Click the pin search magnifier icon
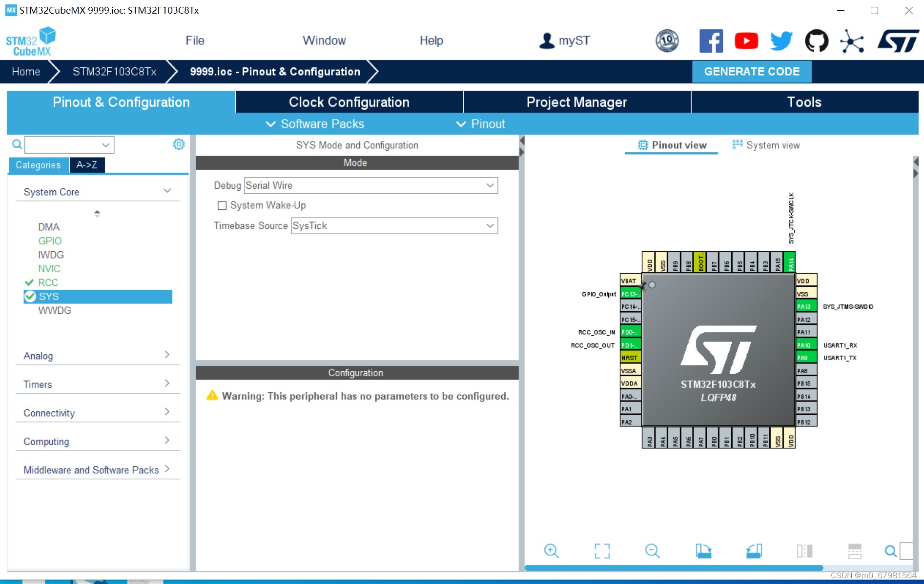 (890, 551)
